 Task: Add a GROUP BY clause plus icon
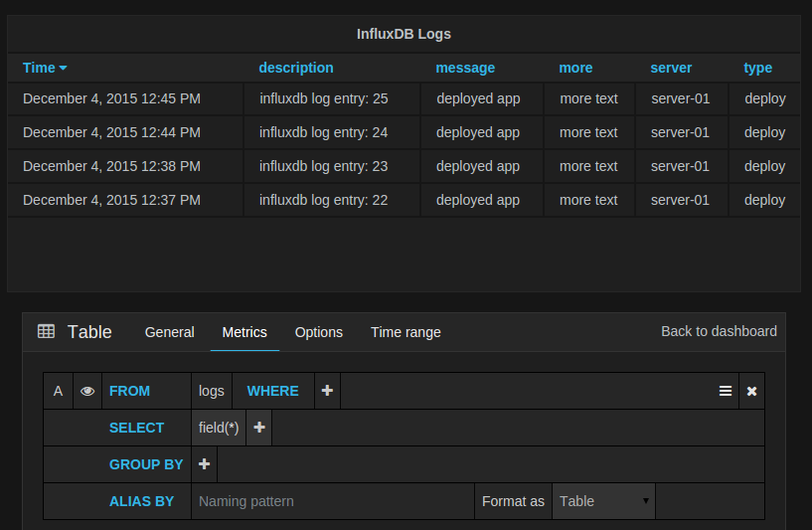pyautogui.click(x=204, y=464)
